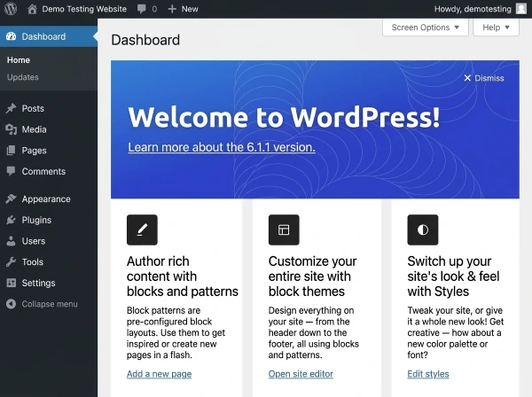The height and width of the screenshot is (397, 532).
Task: Click the Howdy, demotesting account text
Action: 473,9
